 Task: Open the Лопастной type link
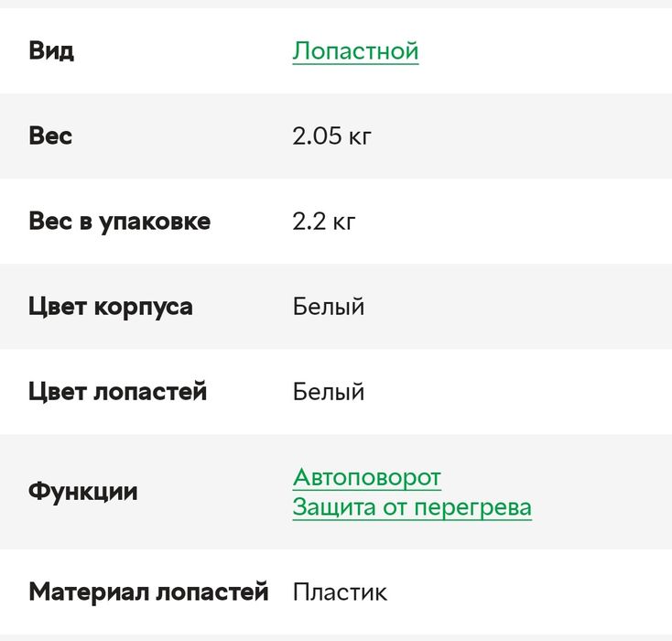click(x=355, y=50)
